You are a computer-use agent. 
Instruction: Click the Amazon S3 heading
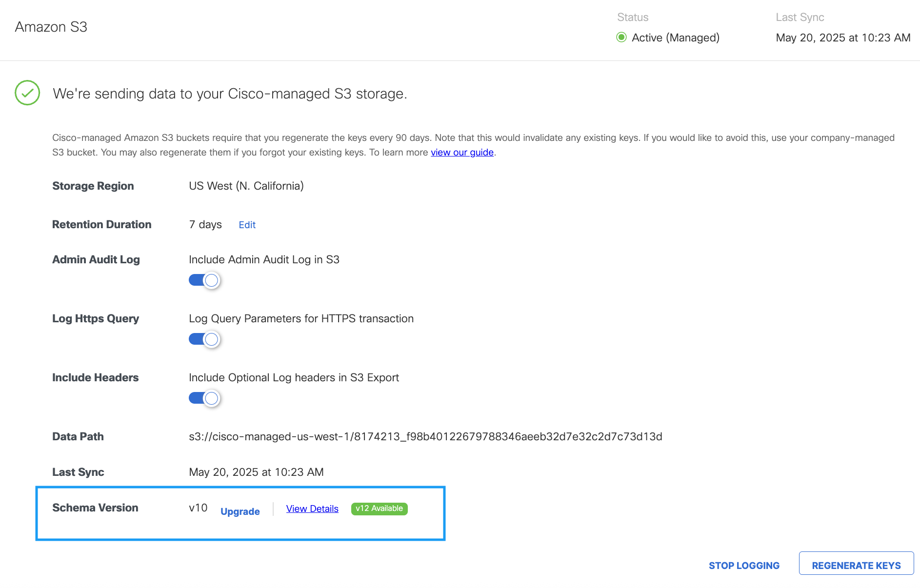(x=51, y=27)
